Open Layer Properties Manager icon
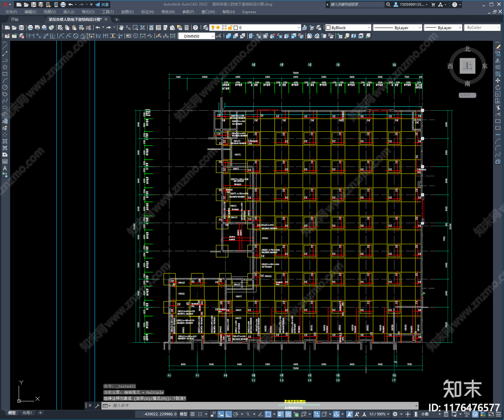 click(x=205, y=28)
